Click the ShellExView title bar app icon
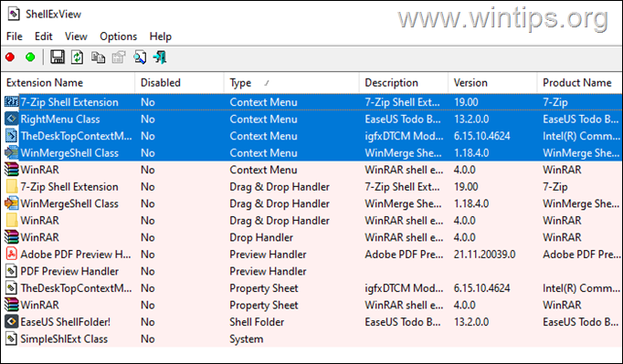The width and height of the screenshot is (623, 364). [14, 15]
